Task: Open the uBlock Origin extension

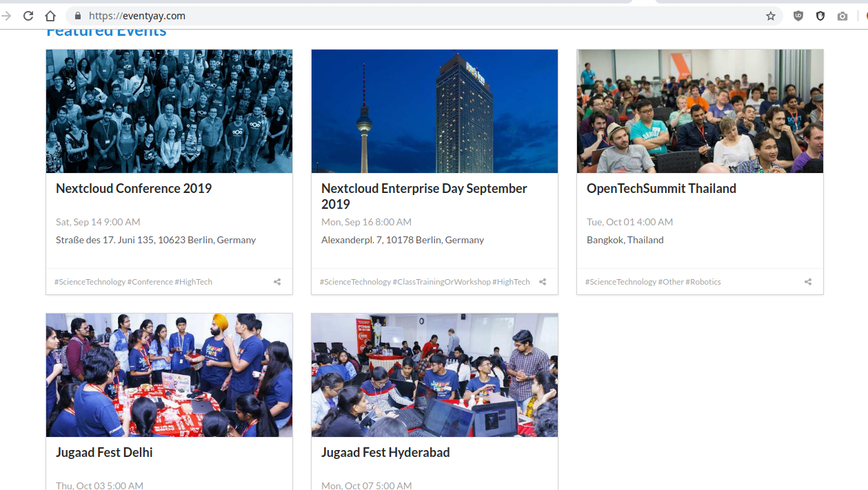Action: point(798,15)
